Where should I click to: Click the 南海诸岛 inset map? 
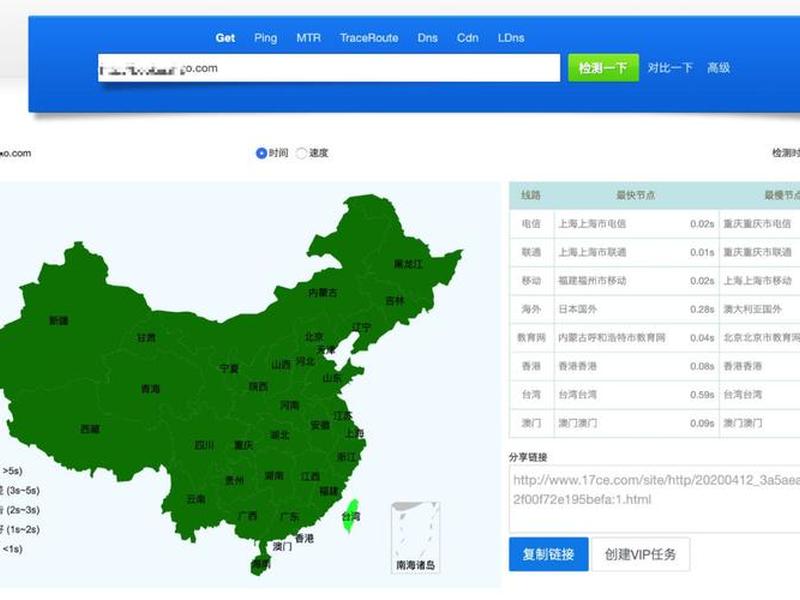[415, 537]
